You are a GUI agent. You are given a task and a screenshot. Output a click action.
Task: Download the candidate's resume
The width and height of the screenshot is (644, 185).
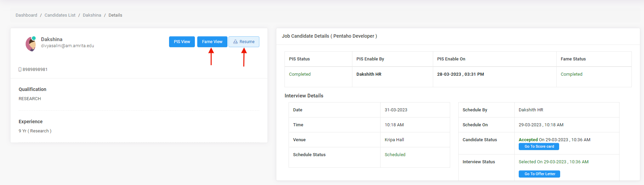(x=244, y=42)
